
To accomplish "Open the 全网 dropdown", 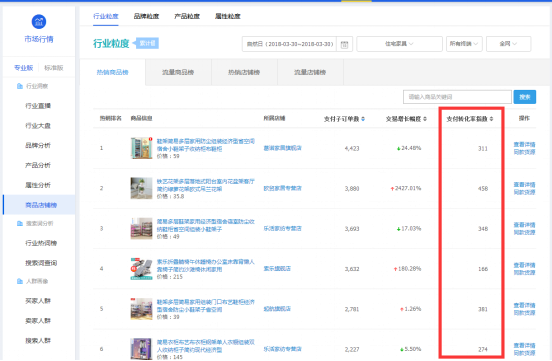I will [508, 44].
